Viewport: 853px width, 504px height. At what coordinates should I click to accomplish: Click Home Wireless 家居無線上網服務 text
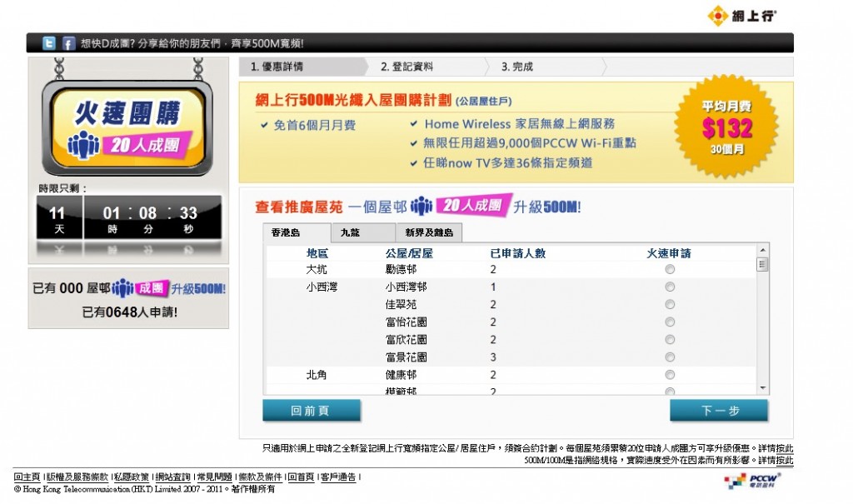[520, 123]
